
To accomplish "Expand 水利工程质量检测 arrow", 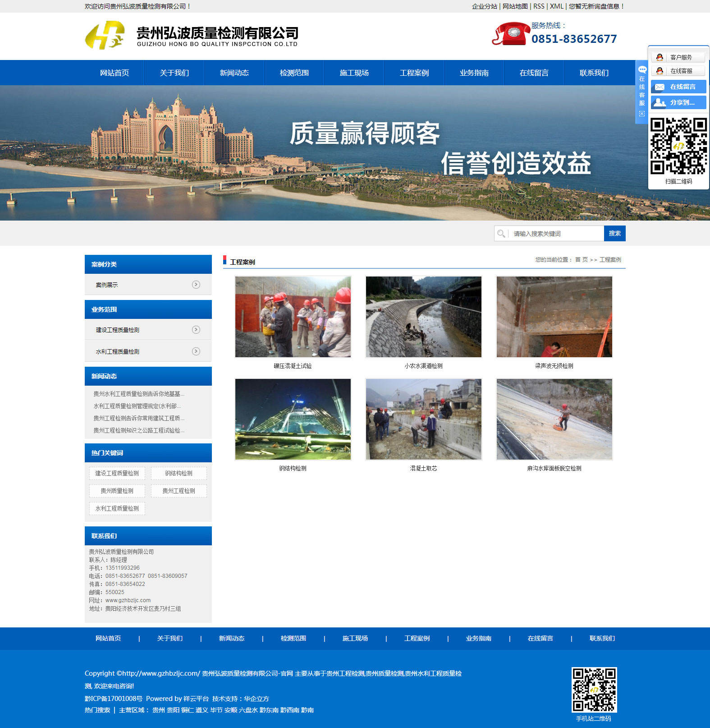I will [196, 351].
